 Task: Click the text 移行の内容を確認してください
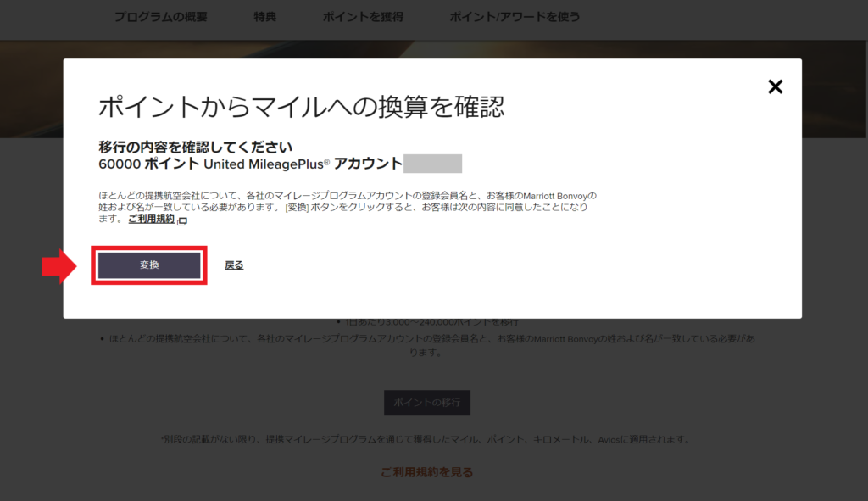coord(196,147)
